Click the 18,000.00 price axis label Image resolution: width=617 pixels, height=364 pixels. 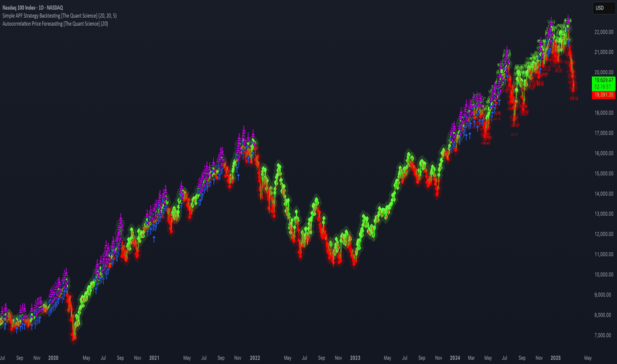pos(604,113)
